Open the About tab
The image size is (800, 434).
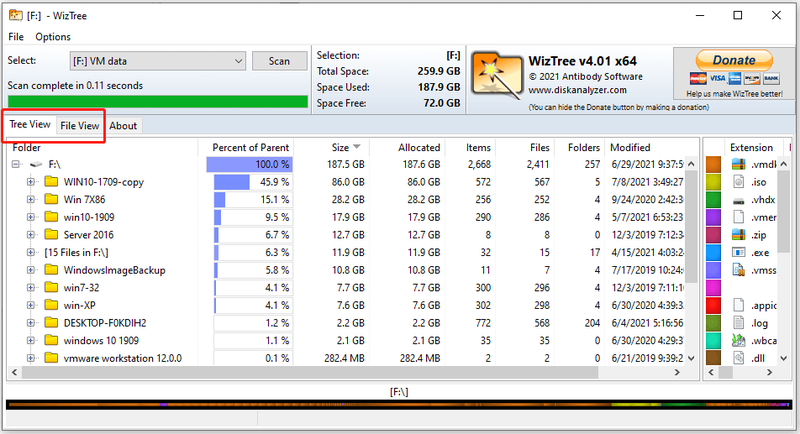tap(123, 125)
